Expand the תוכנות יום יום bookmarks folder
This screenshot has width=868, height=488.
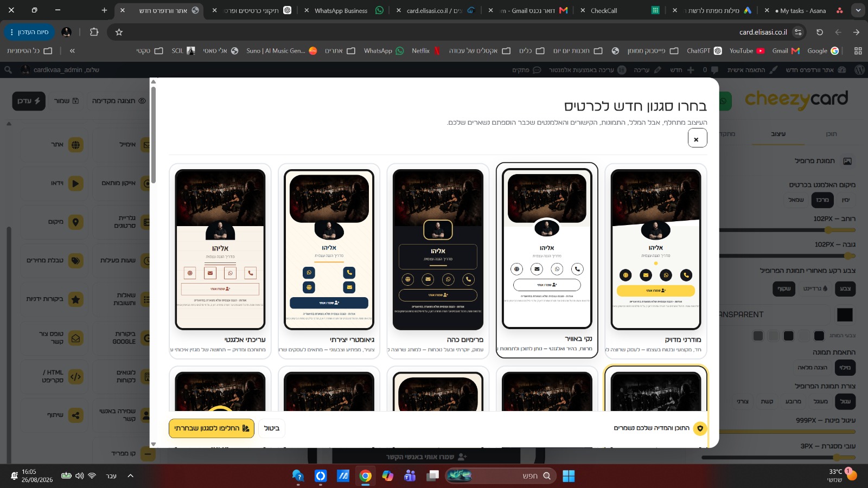pos(578,51)
